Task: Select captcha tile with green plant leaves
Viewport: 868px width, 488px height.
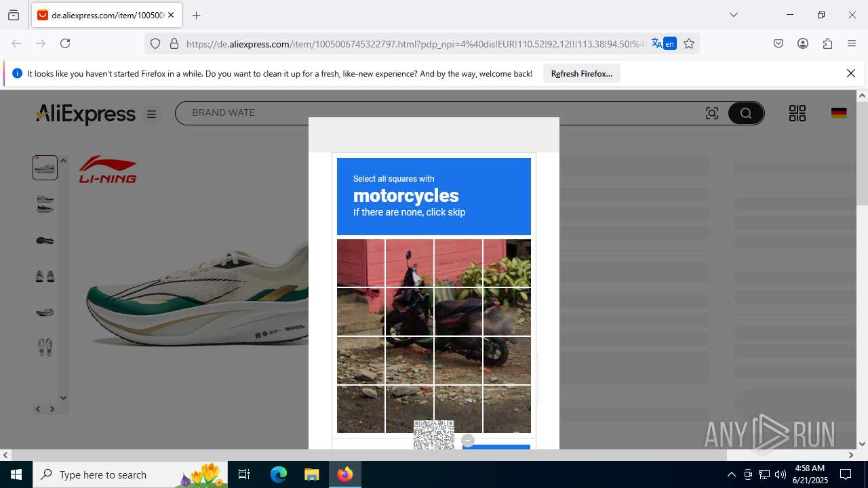Action: click(507, 263)
